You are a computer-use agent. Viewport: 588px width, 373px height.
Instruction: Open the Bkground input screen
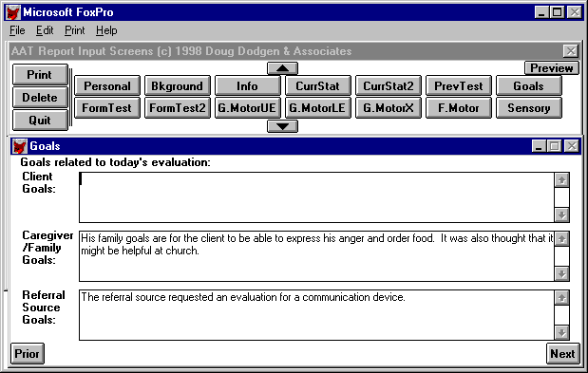[x=177, y=85]
